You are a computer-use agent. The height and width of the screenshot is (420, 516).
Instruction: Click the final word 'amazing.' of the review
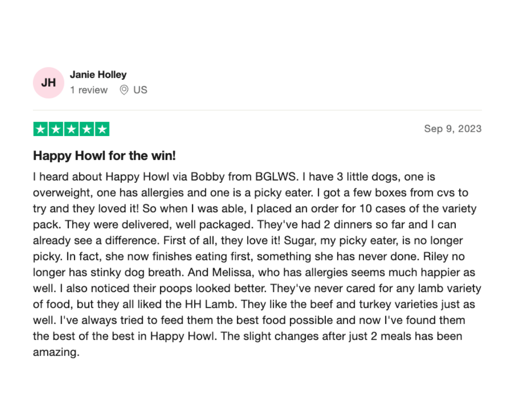(x=56, y=352)
